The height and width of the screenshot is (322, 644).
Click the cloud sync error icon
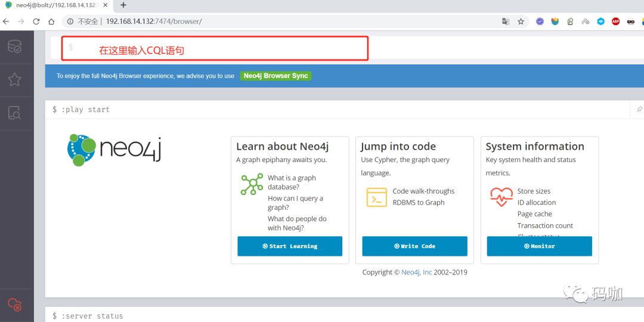[x=15, y=304]
